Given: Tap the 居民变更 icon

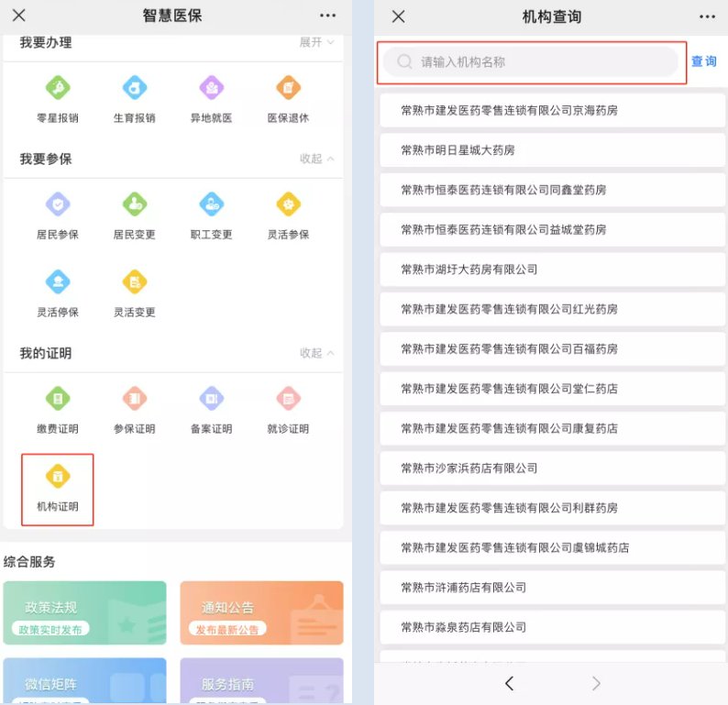Looking at the screenshot, I should click(135, 204).
